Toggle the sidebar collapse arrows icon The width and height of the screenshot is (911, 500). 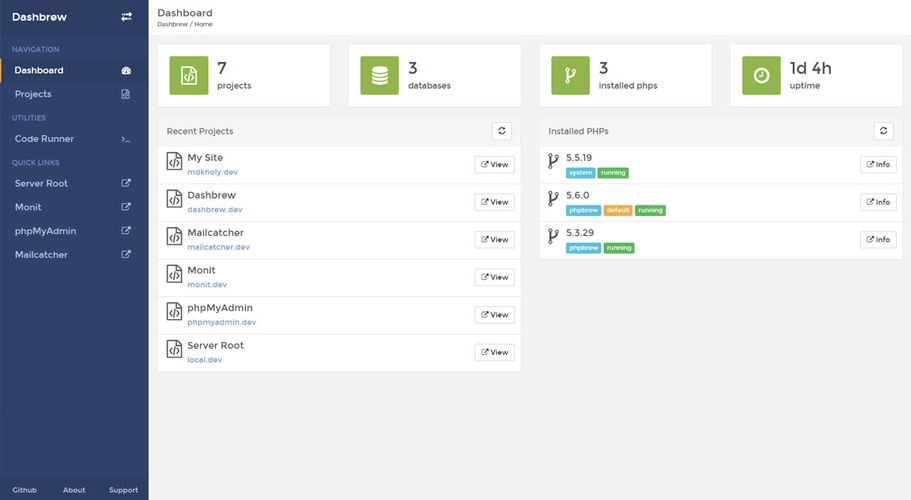click(126, 17)
